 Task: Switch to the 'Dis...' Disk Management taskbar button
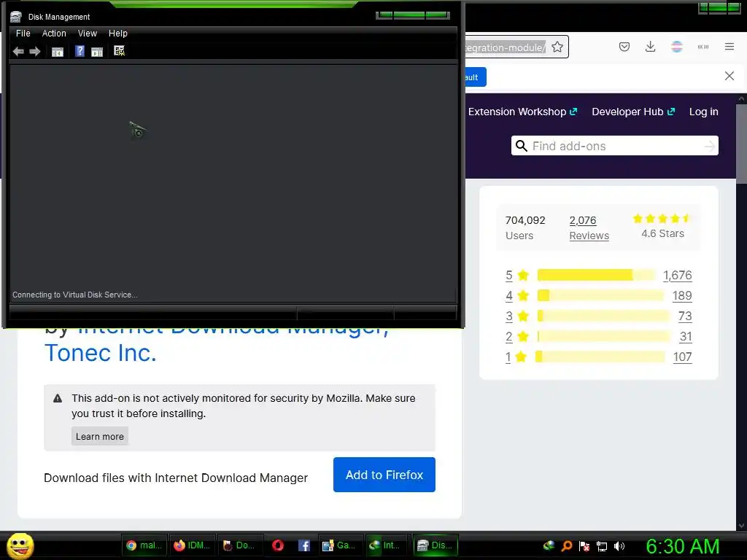coord(435,545)
